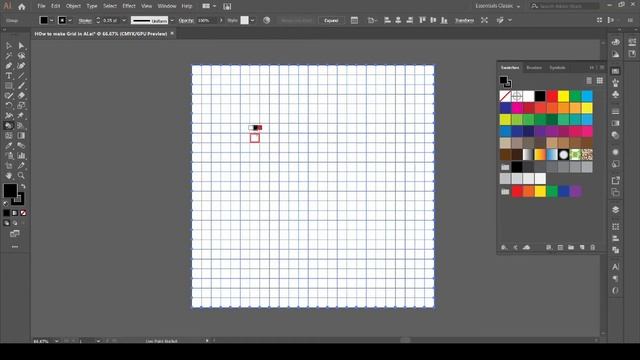Open the zoom level dropdown

coord(56,341)
